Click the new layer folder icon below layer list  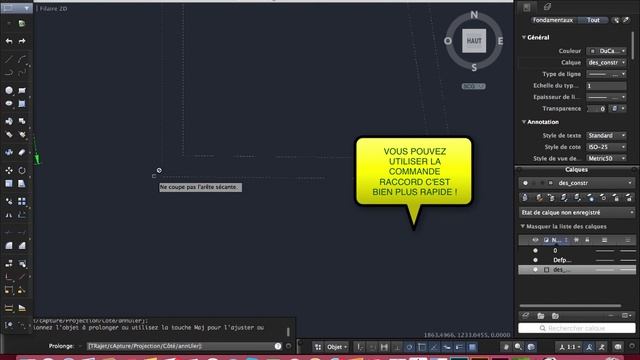(541, 316)
